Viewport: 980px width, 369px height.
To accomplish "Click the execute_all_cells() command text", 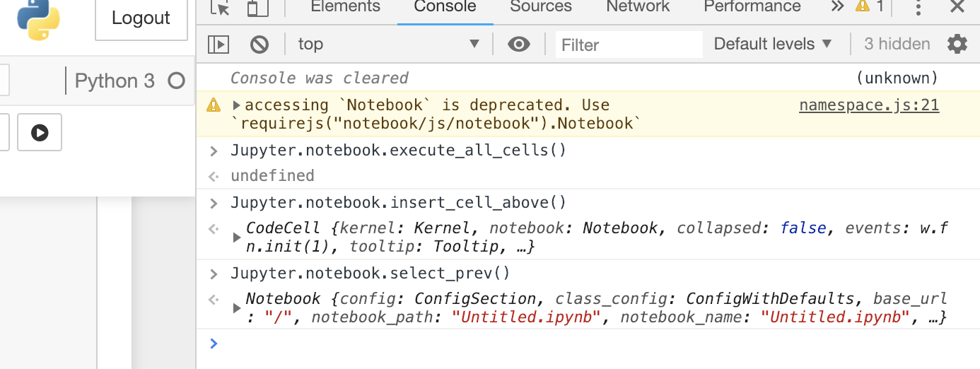I will point(398,151).
